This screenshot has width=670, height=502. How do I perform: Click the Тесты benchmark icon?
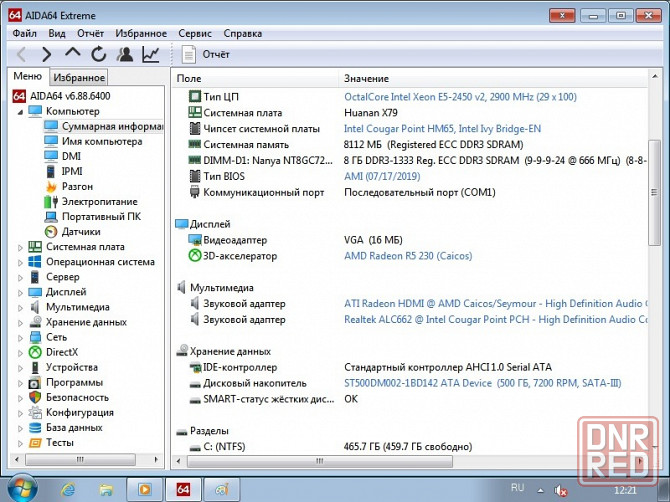35,443
